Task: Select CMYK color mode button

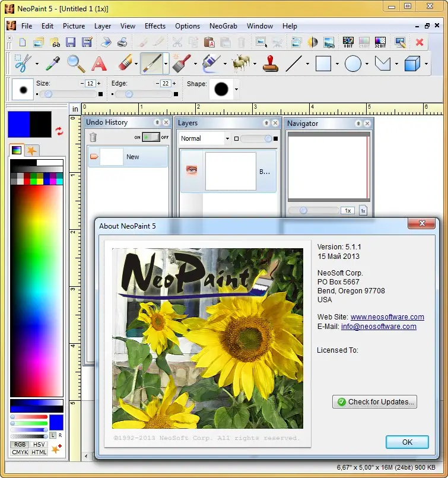Action: [x=20, y=452]
